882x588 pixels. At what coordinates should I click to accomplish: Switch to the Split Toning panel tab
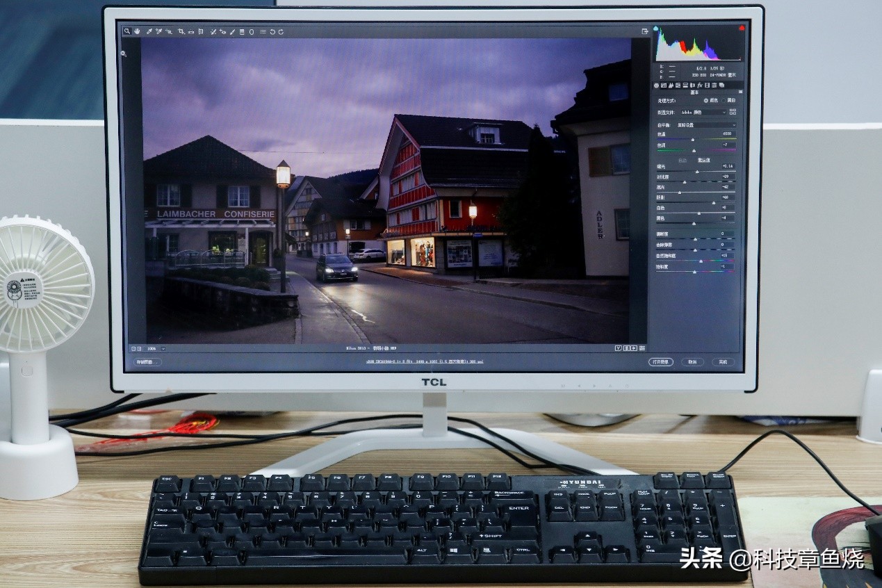click(x=685, y=85)
